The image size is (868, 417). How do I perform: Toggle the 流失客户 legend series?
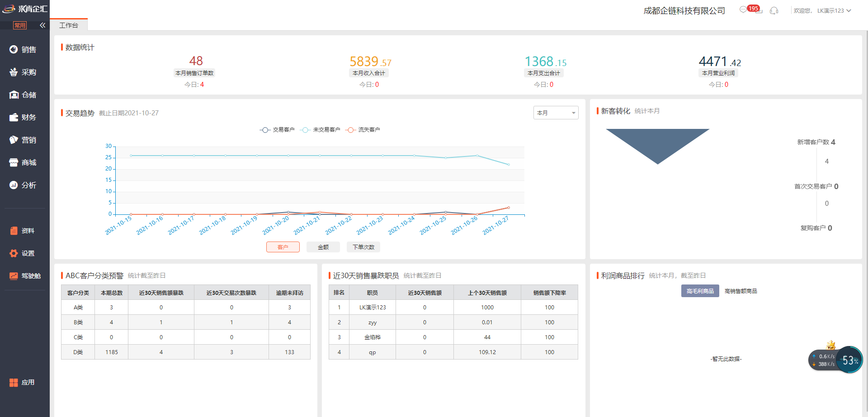click(x=363, y=130)
